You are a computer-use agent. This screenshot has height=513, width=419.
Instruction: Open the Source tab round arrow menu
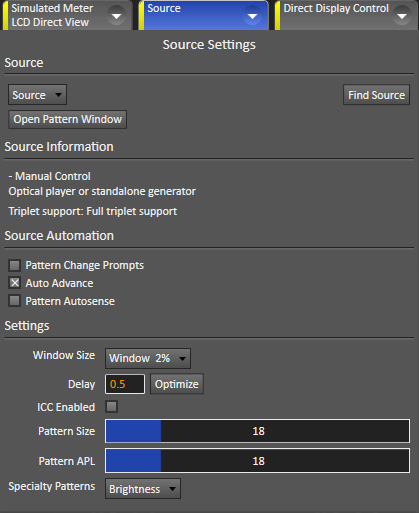coord(252,16)
